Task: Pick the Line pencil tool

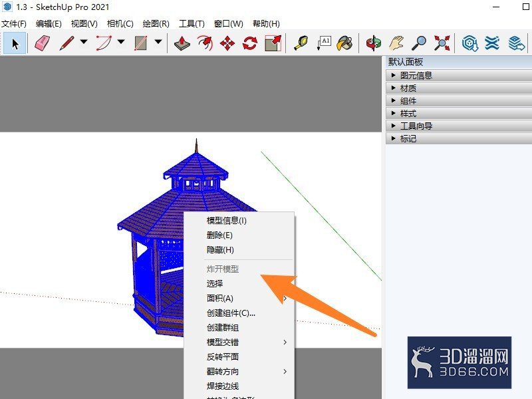Action: click(x=67, y=43)
